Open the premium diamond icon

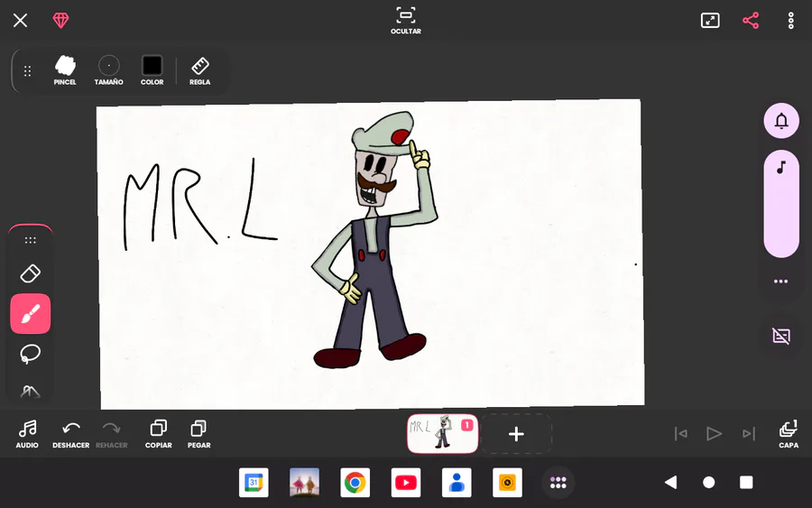60,21
